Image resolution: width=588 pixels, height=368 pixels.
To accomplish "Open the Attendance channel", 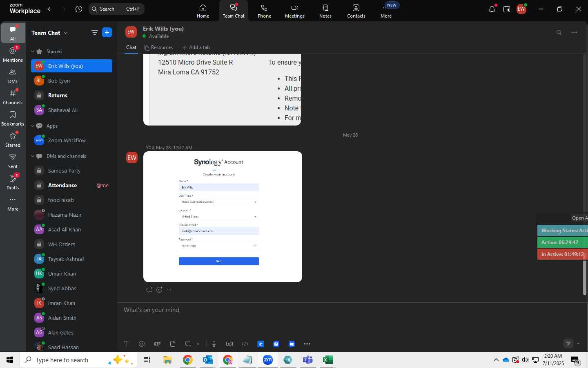I will coord(71,185).
